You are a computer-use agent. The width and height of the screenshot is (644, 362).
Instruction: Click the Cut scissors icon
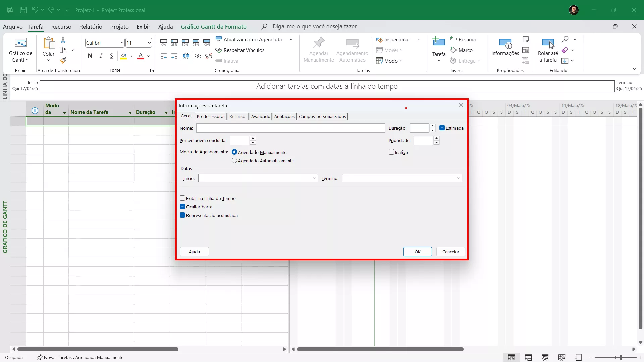point(63,40)
